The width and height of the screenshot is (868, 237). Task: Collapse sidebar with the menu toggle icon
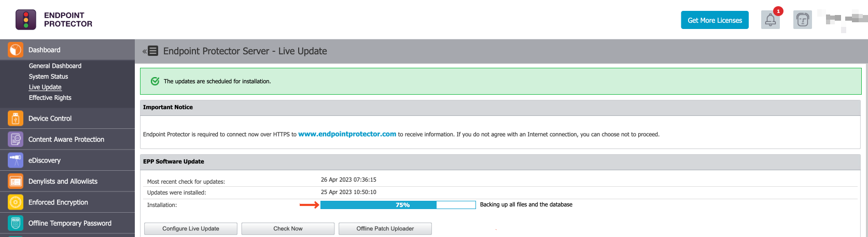click(x=150, y=51)
